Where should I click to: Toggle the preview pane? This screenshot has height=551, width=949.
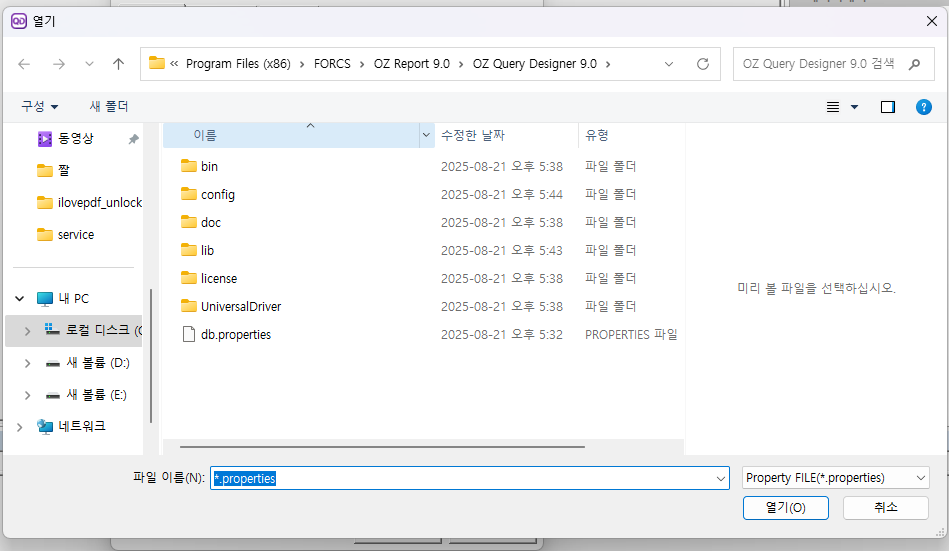[x=888, y=107]
